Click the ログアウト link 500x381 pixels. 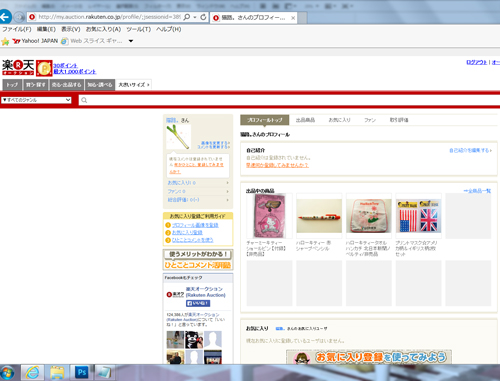click(x=476, y=62)
